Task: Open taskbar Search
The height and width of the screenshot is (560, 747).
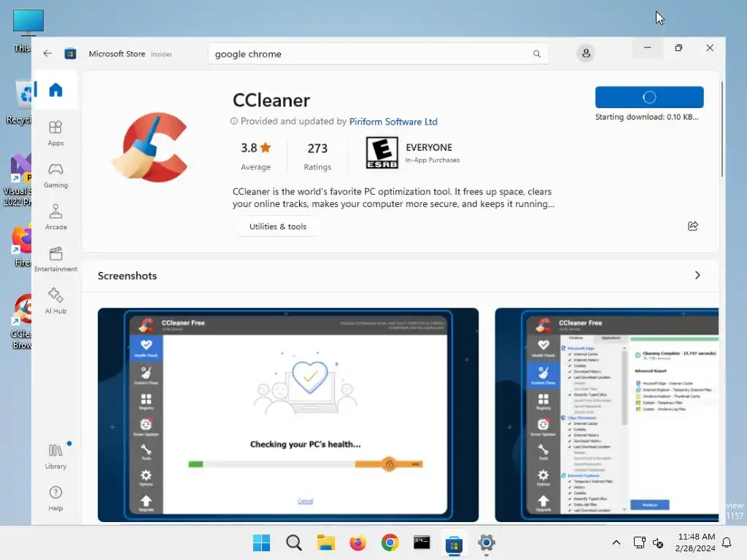Action: coord(293,542)
